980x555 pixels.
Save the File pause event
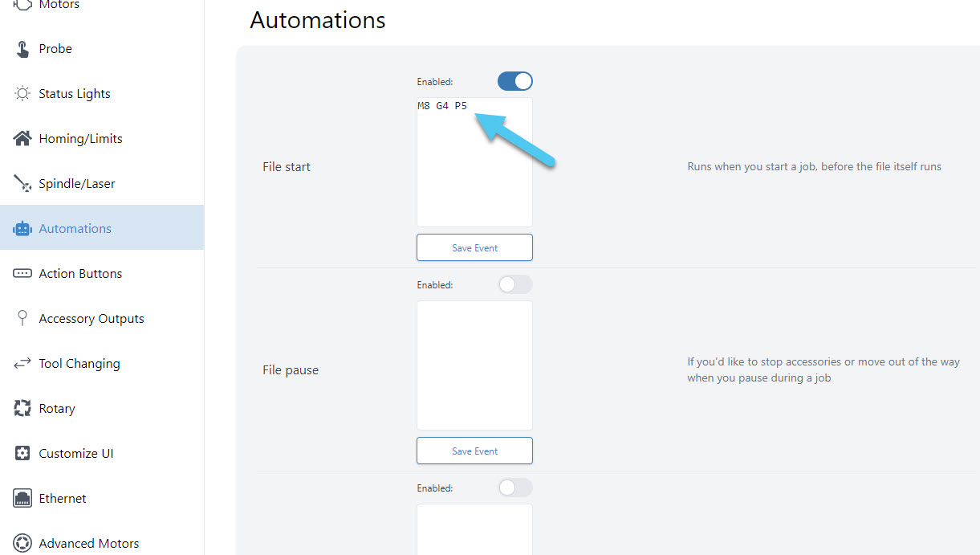click(x=474, y=451)
